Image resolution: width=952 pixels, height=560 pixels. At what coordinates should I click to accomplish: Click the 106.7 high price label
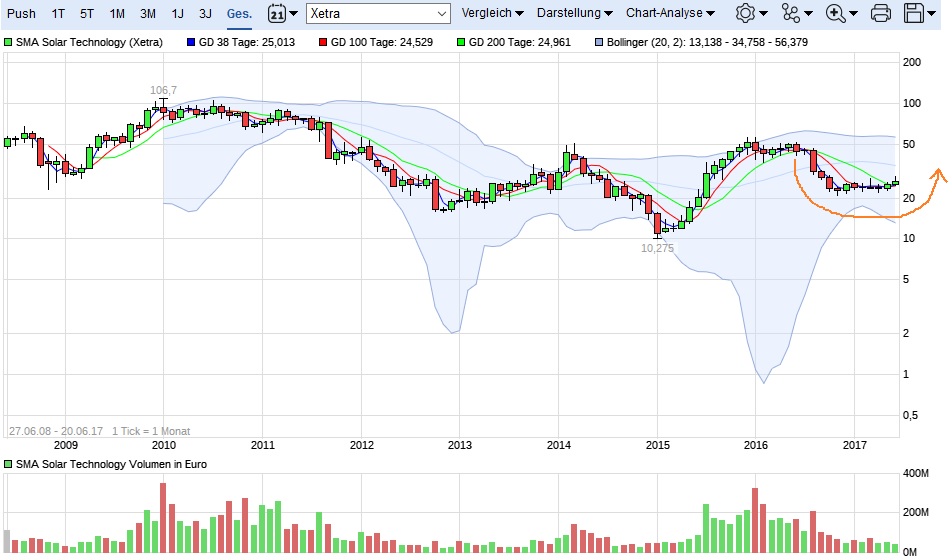coord(163,90)
